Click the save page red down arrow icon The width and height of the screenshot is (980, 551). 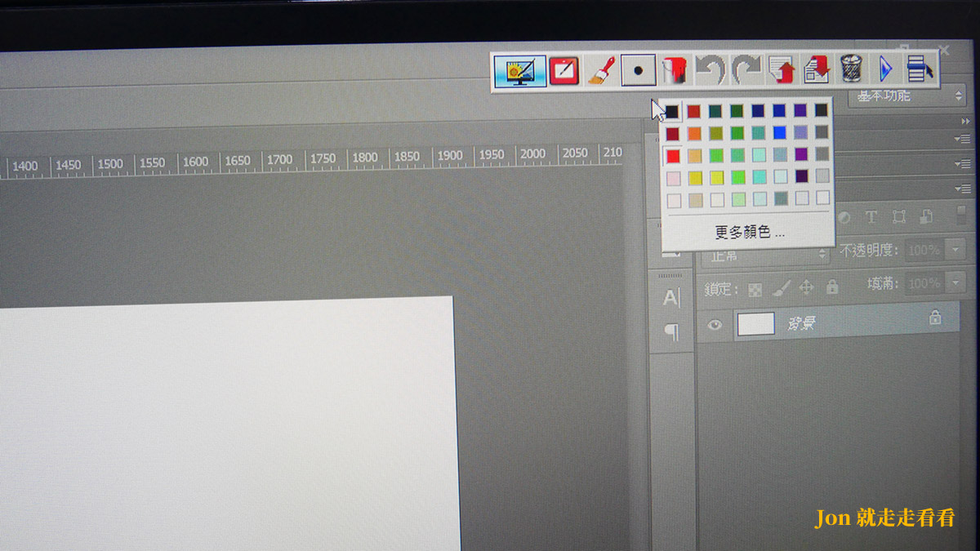tap(817, 70)
